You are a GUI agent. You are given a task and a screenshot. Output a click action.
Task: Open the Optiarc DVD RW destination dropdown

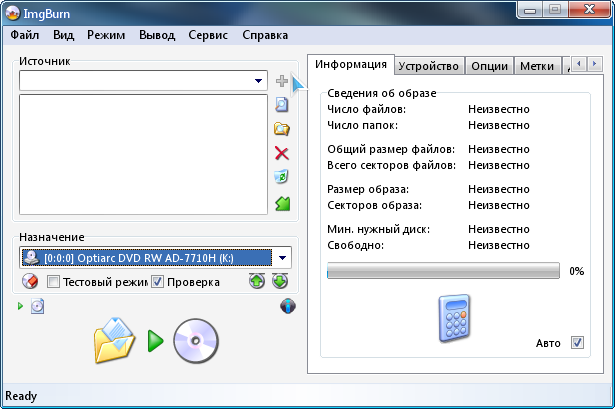pos(282,258)
